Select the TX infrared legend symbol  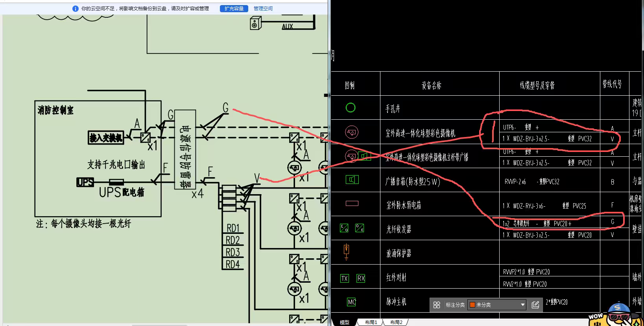coord(345,278)
